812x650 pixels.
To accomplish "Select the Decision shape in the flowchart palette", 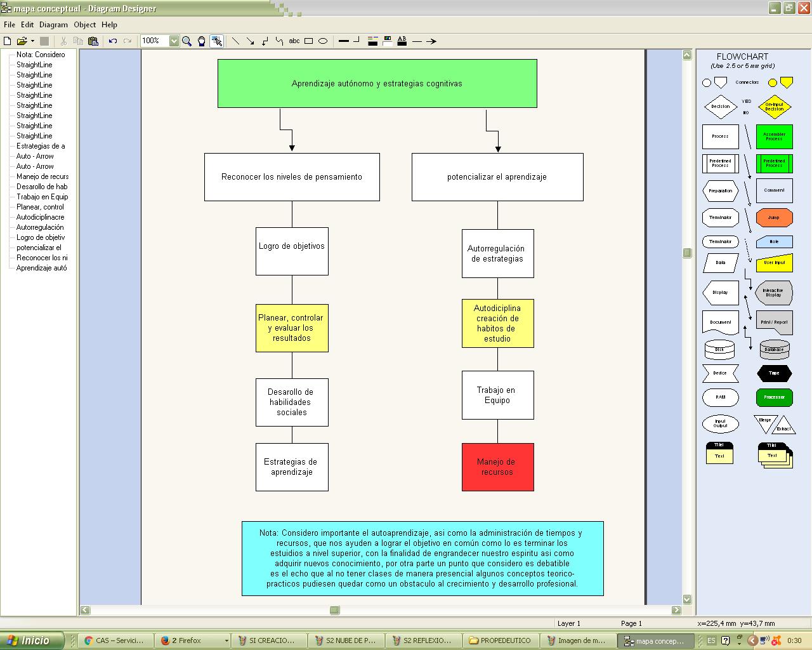I will [x=720, y=106].
